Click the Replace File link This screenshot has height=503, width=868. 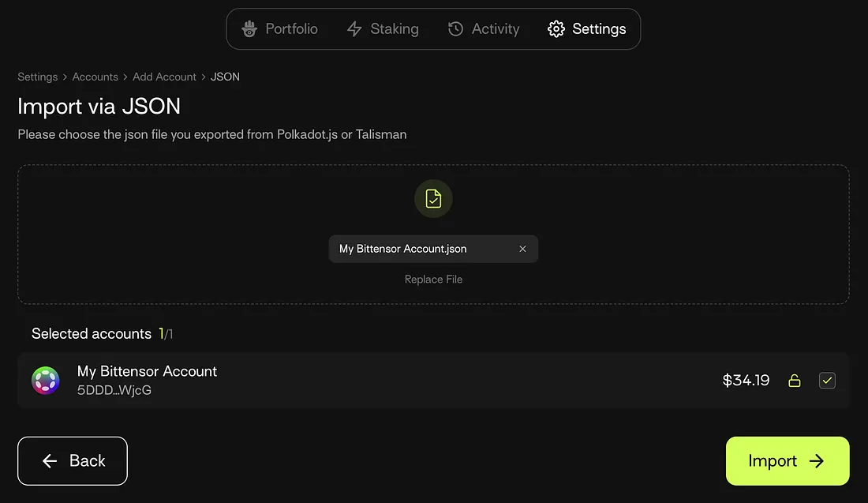coord(433,280)
